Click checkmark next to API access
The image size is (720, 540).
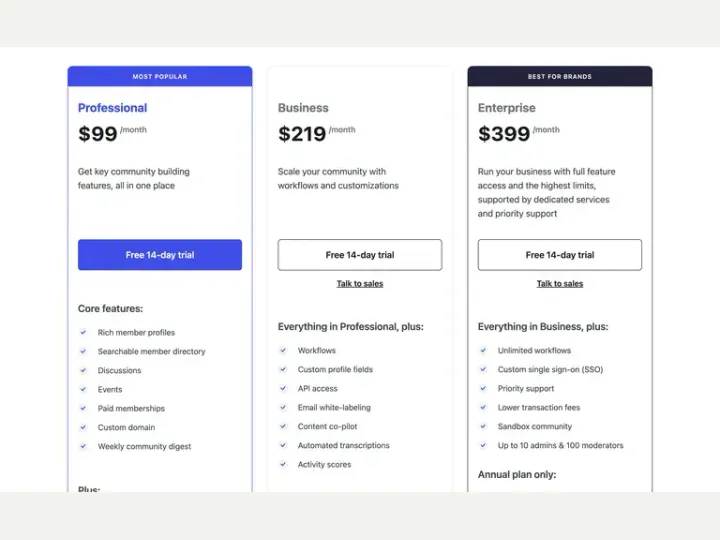tap(283, 388)
